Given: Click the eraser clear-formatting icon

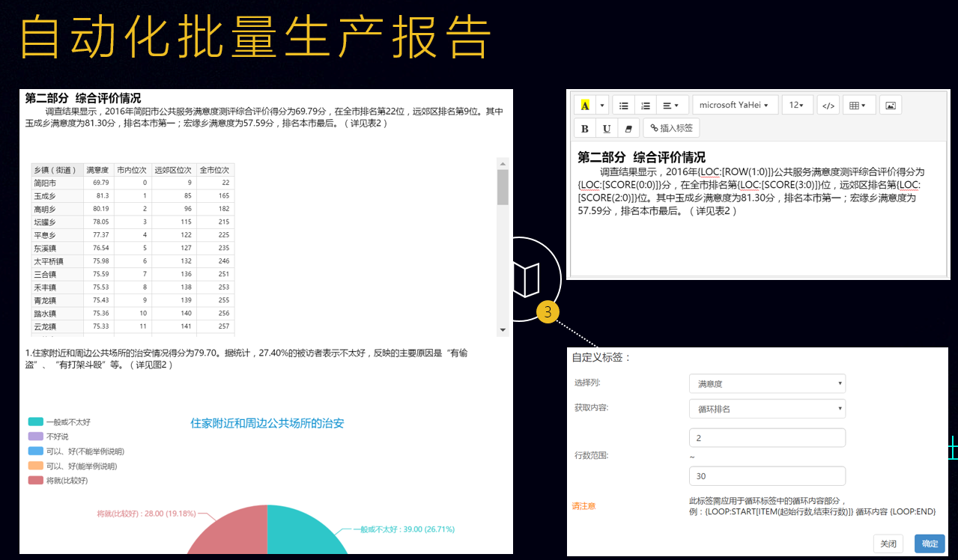Looking at the screenshot, I should [628, 129].
